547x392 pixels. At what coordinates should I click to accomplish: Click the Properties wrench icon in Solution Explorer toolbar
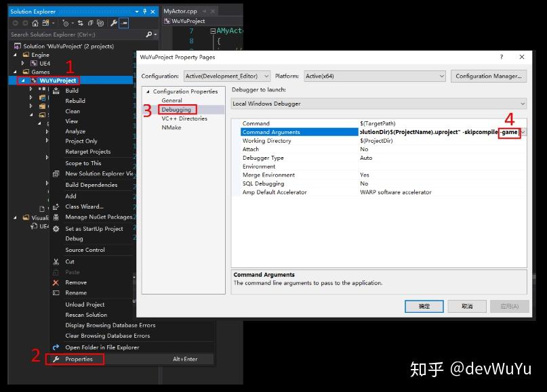[114, 22]
